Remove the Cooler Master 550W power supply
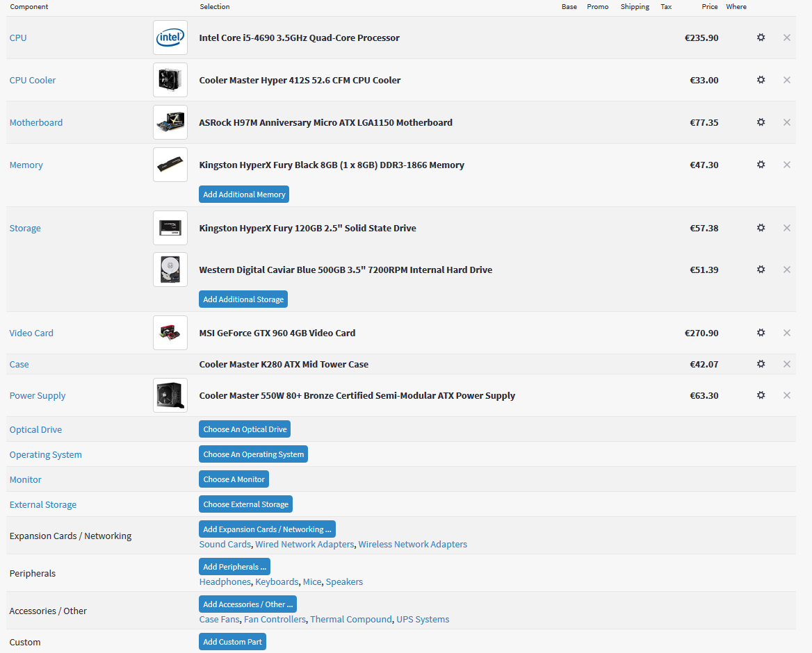812x653 pixels. (787, 395)
